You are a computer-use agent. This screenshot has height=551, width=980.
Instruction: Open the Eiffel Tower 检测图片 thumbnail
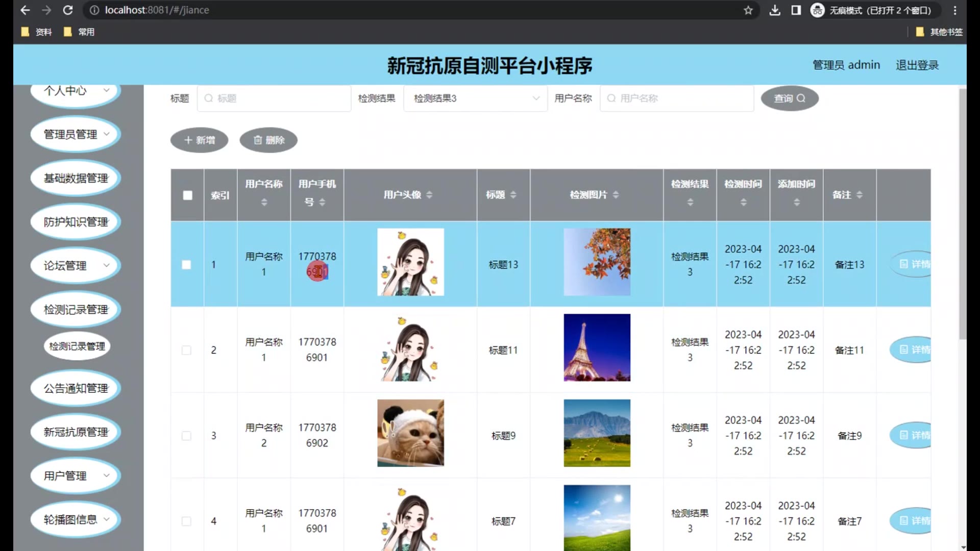(x=597, y=348)
